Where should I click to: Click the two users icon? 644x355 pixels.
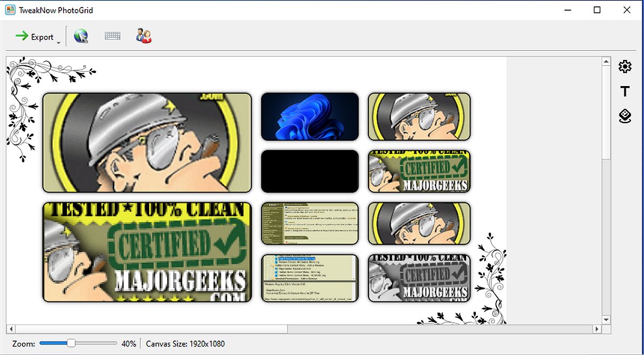(x=143, y=36)
